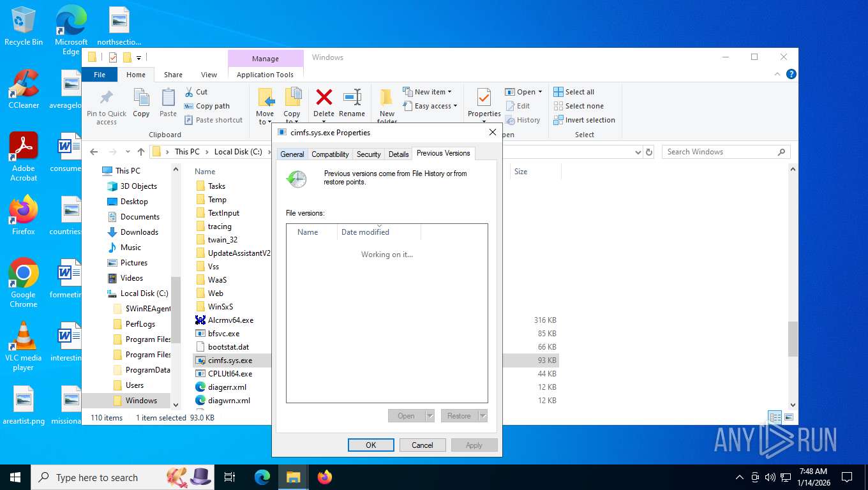Open the Easy access dropdown
The height and width of the screenshot is (490, 868).
(430, 106)
